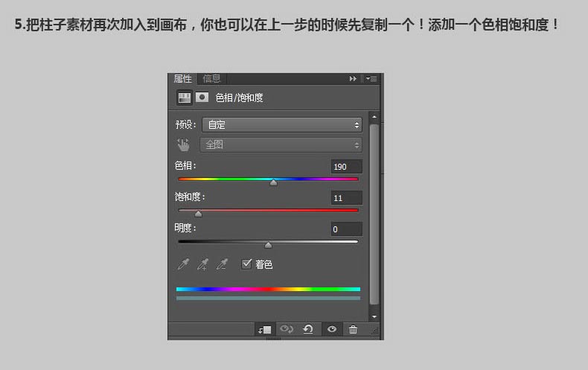Reset adjustment to defaults
The width and height of the screenshot is (588, 370).
coord(308,329)
